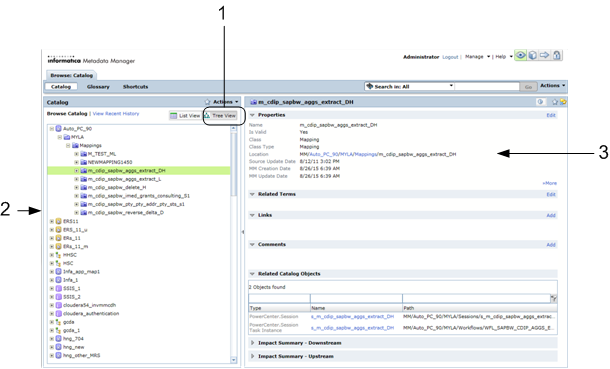Click the Infa_app_map1 resource icon
This screenshot has height=369, width=610.
tap(59, 272)
